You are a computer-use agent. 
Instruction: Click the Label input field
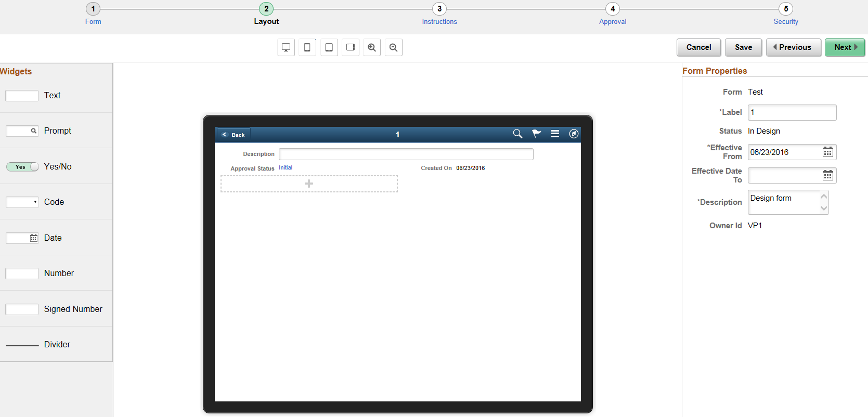point(792,112)
